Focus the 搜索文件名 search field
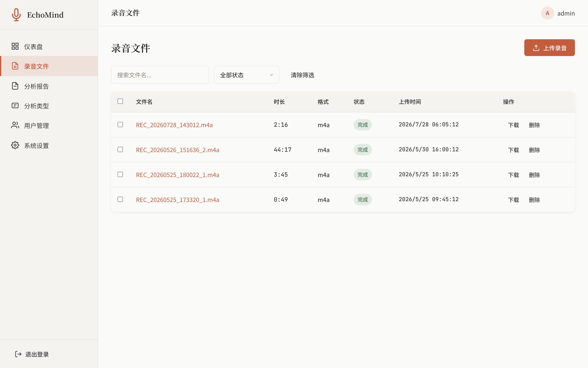Image resolution: width=588 pixels, height=368 pixels. pyautogui.click(x=160, y=75)
